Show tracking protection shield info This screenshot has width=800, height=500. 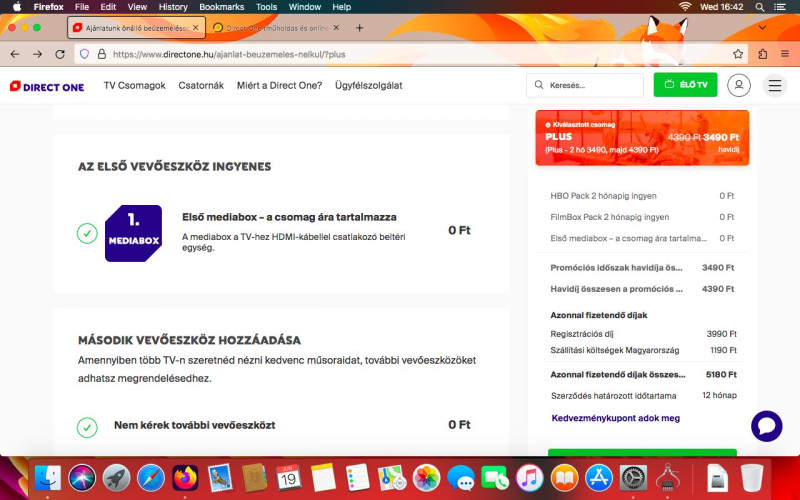pos(85,54)
